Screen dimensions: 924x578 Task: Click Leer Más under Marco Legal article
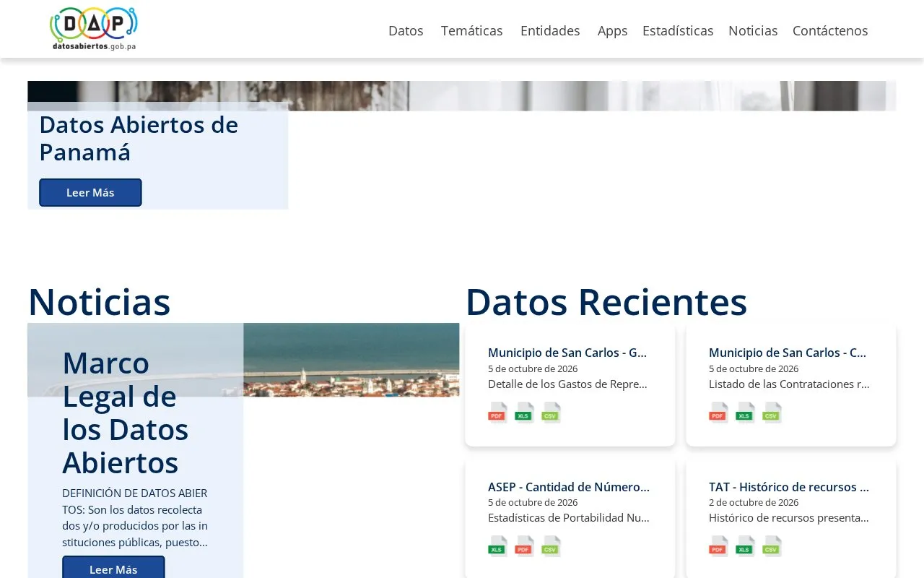pos(113,568)
